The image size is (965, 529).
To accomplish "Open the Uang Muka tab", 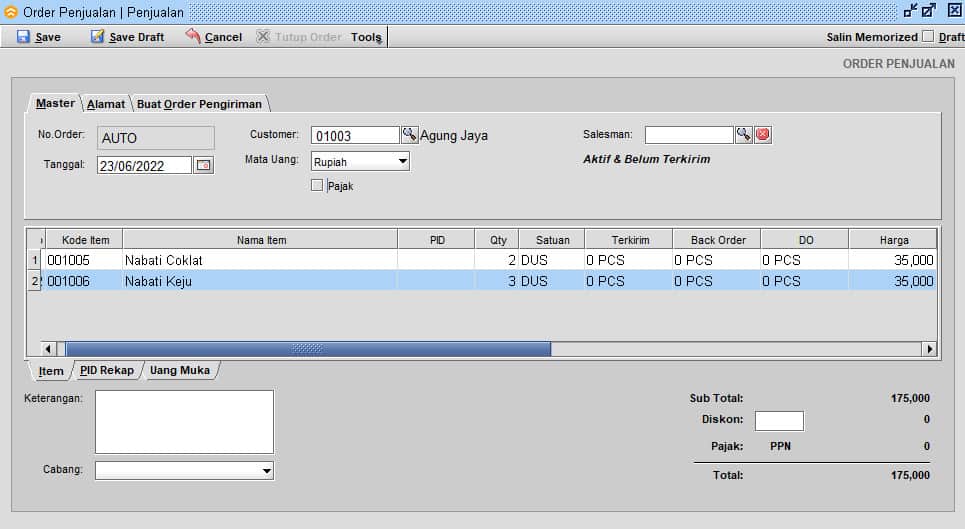I will click(x=180, y=370).
